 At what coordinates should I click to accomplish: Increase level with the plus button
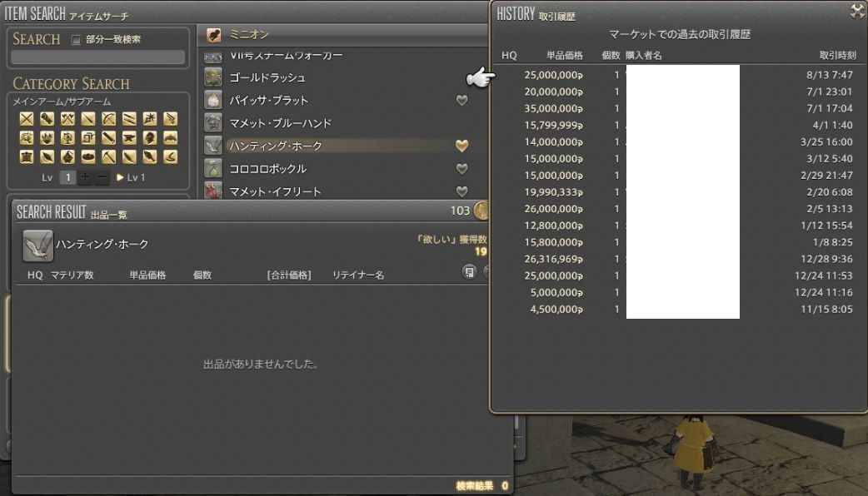tap(85, 177)
